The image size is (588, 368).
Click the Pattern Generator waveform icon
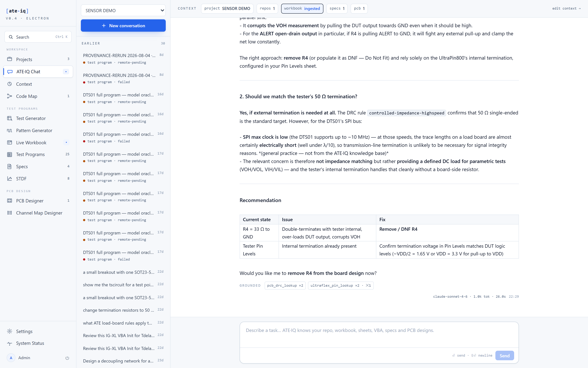(10, 130)
